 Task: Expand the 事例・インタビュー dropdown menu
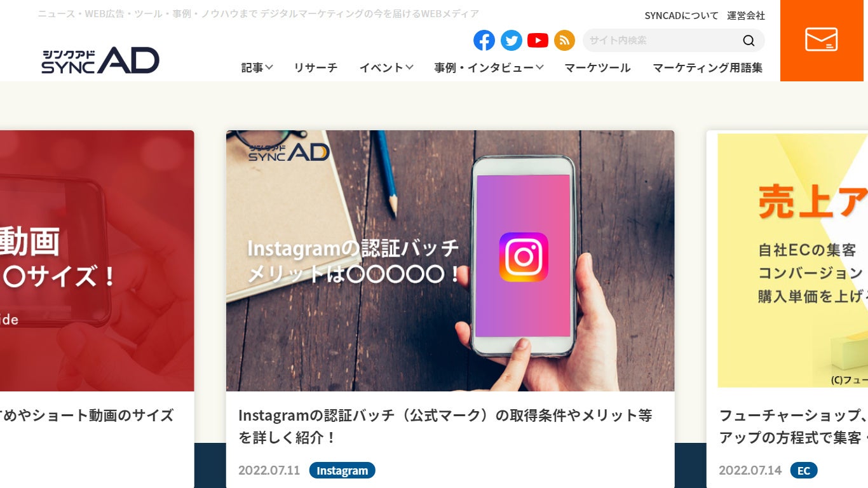coord(489,67)
